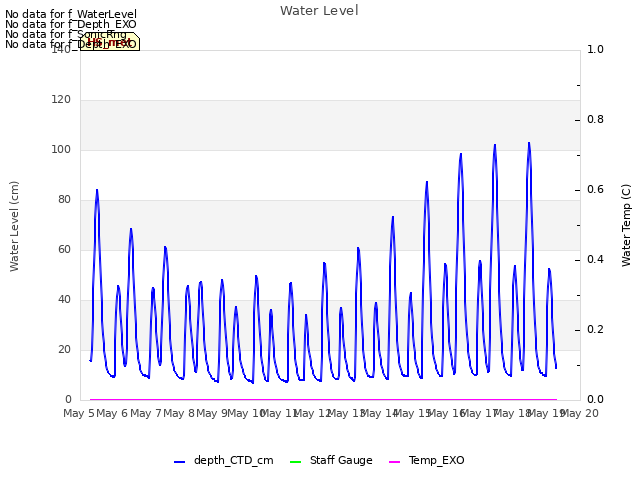
Task: Click the yellow annotation box near top-left
Action: [x=110, y=42]
